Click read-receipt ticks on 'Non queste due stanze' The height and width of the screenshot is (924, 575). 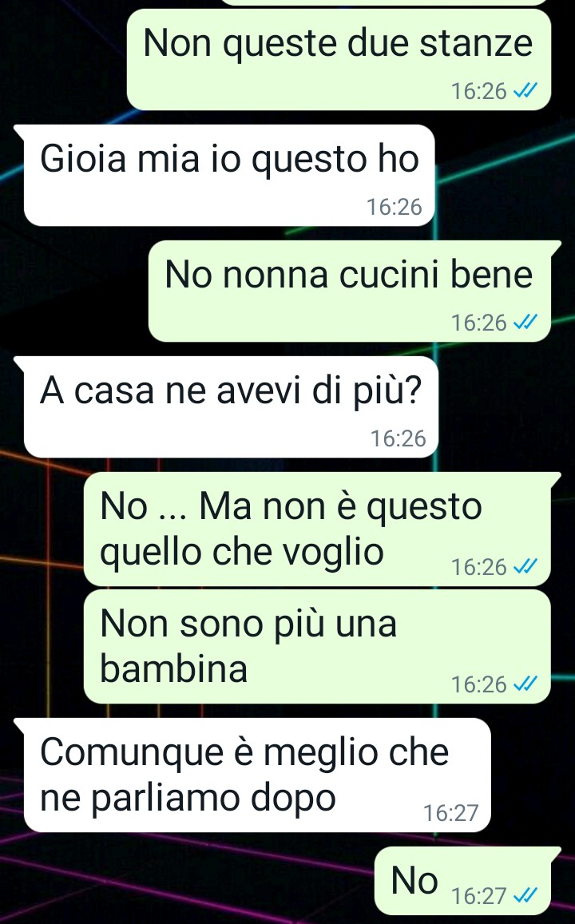[x=525, y=91]
